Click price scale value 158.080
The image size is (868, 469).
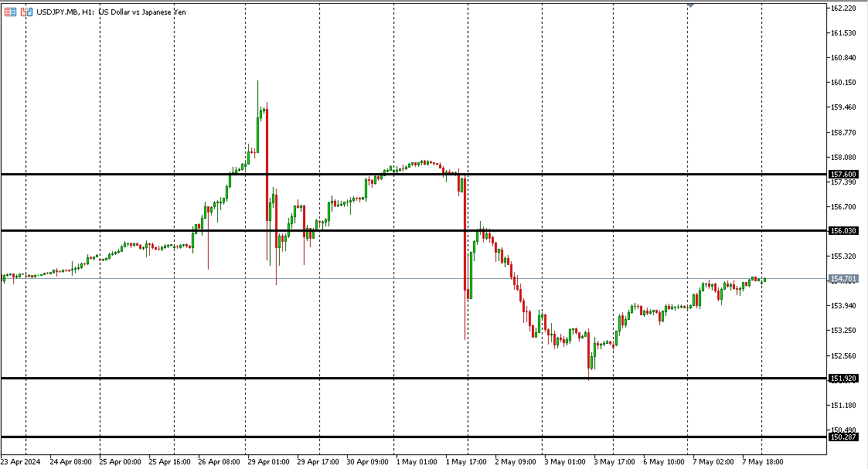(843, 158)
